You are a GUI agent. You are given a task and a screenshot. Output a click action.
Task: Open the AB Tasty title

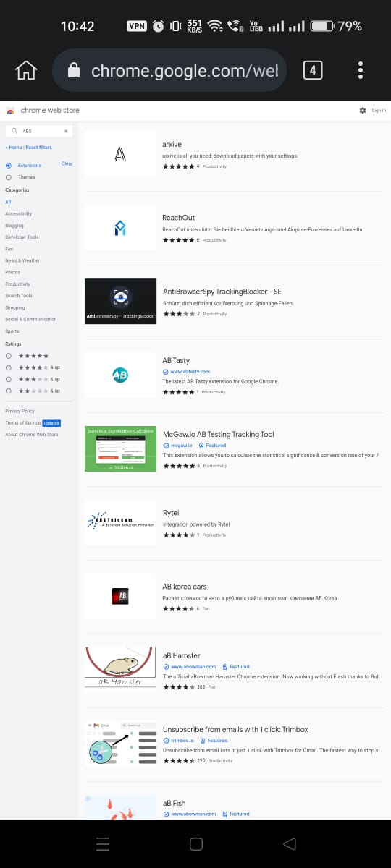point(177,360)
